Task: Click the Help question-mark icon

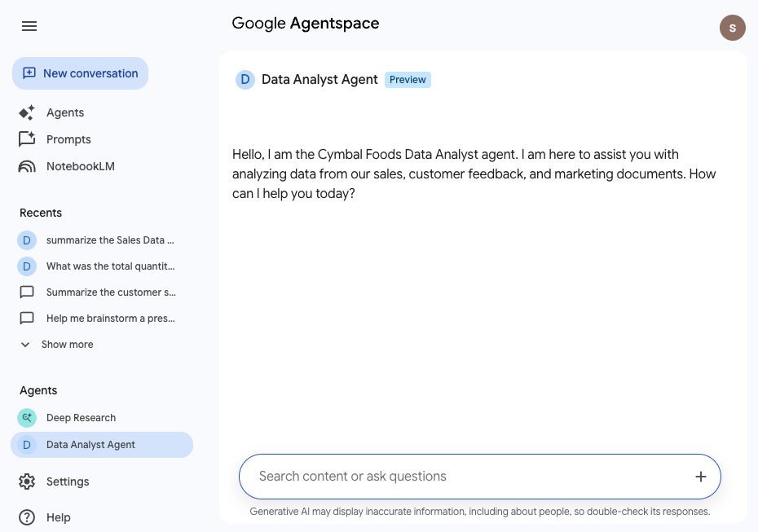Action: click(x=27, y=517)
